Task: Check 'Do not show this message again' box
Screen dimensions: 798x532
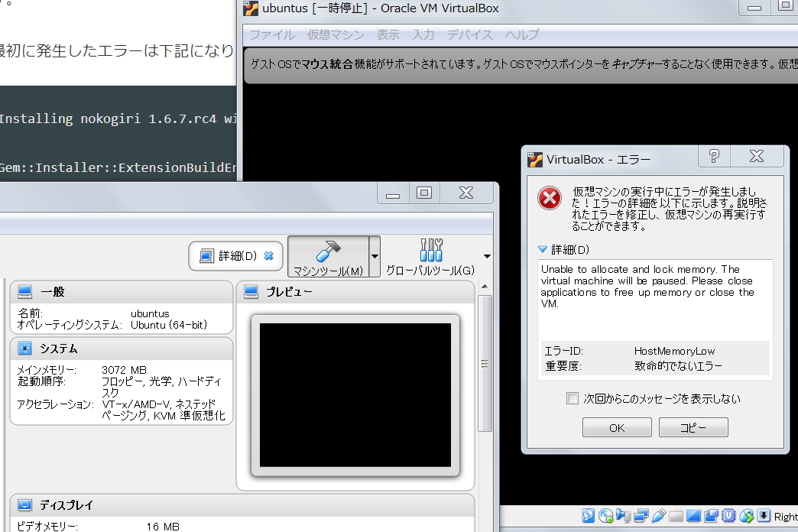Action: tap(573, 398)
